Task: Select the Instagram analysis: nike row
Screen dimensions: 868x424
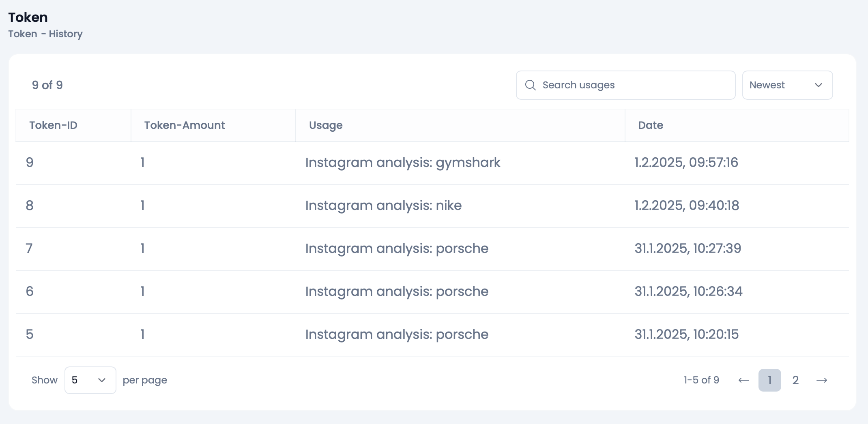Action: click(x=383, y=206)
